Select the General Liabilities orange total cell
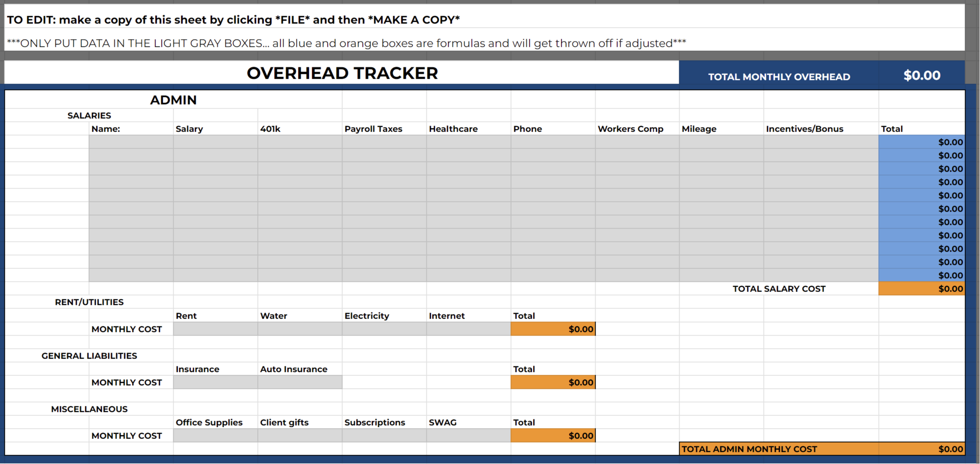Image resolution: width=980 pixels, height=464 pixels. (x=553, y=382)
